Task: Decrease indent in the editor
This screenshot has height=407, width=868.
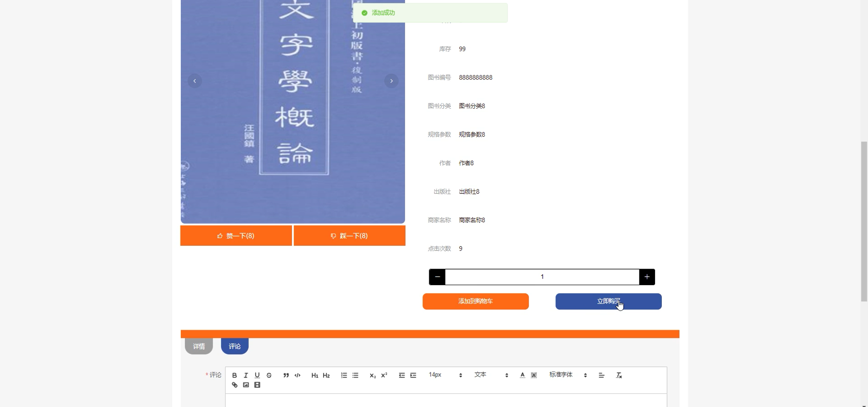Action: point(401,375)
